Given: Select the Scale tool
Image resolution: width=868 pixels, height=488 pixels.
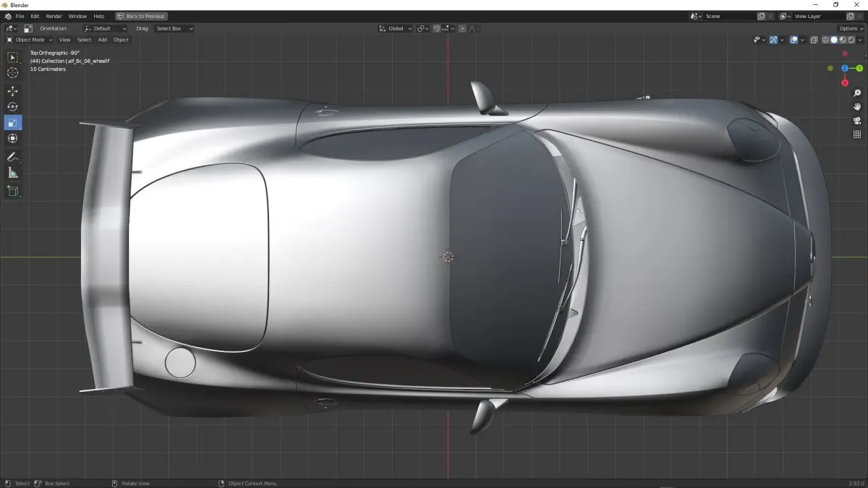Looking at the screenshot, I should coord(13,123).
